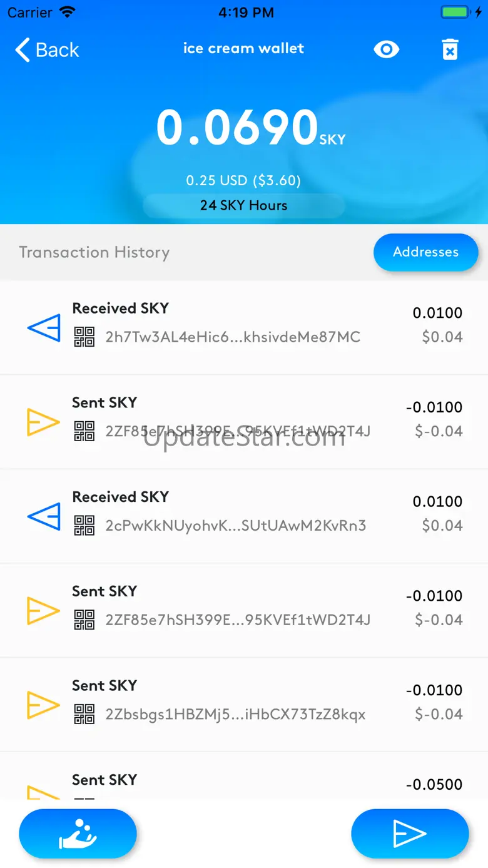
Task: Click the blue received arrow on first transaction
Action: point(44,327)
